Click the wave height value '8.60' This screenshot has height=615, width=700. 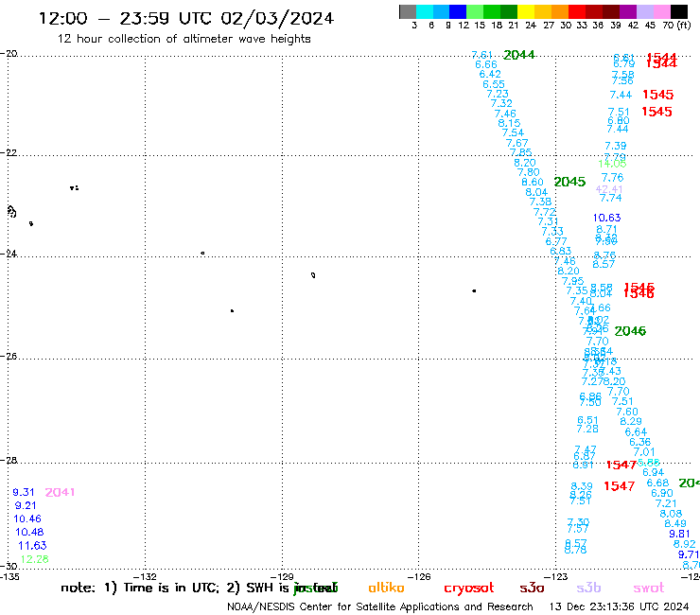pyautogui.click(x=533, y=183)
